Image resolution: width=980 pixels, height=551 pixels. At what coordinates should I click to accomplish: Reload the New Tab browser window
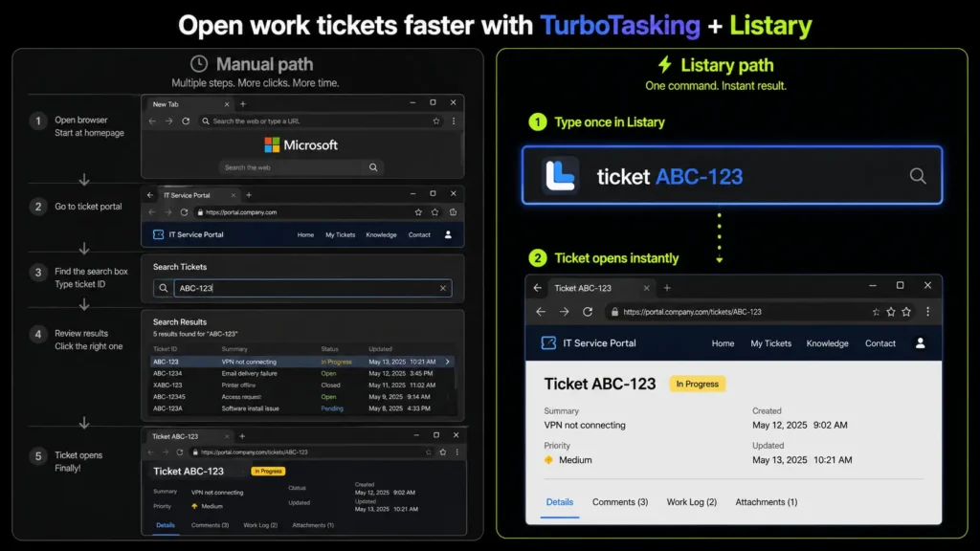186,121
